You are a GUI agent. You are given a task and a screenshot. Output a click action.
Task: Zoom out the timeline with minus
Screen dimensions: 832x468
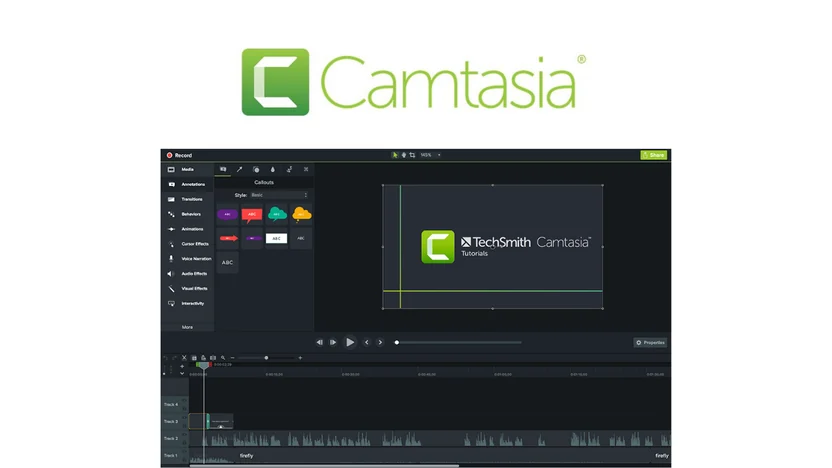click(232, 358)
